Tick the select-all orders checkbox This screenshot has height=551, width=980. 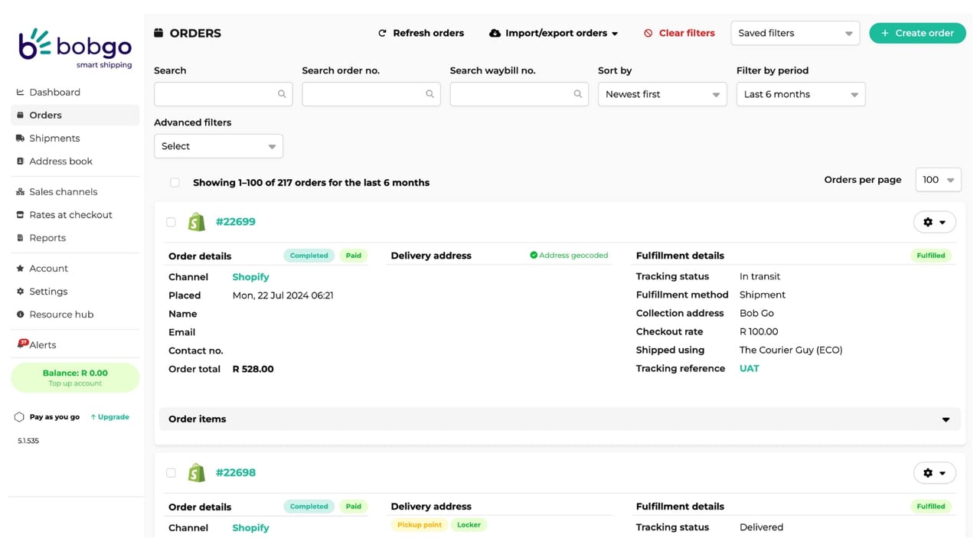pos(175,182)
